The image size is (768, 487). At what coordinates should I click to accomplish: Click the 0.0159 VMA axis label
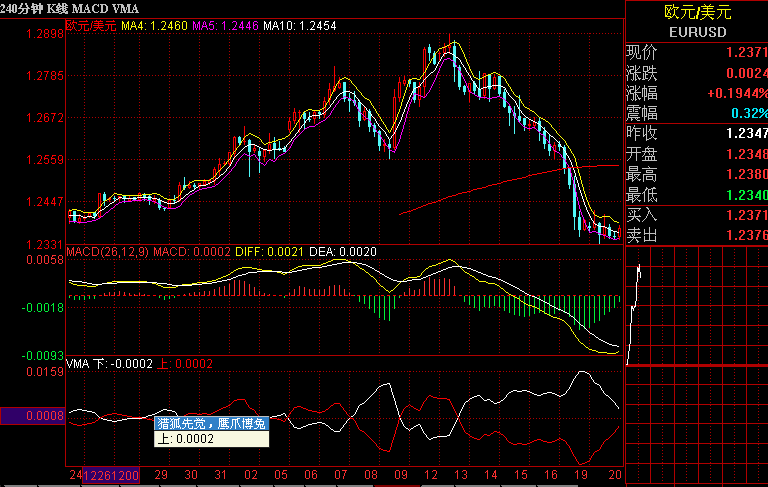(x=45, y=372)
